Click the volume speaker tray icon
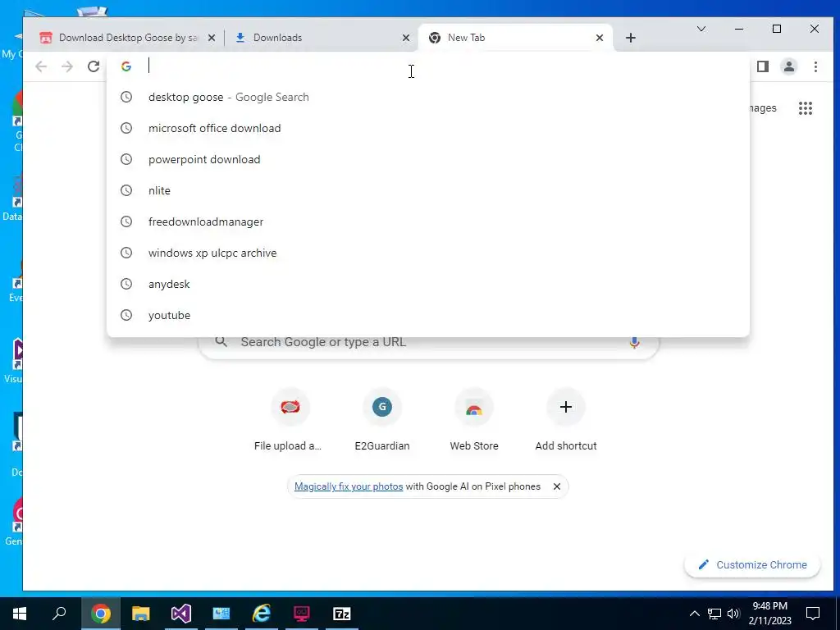 coord(733,614)
